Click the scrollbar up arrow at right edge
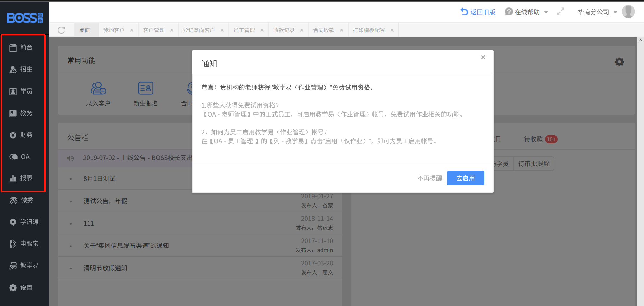The image size is (644, 306). click(x=640, y=40)
